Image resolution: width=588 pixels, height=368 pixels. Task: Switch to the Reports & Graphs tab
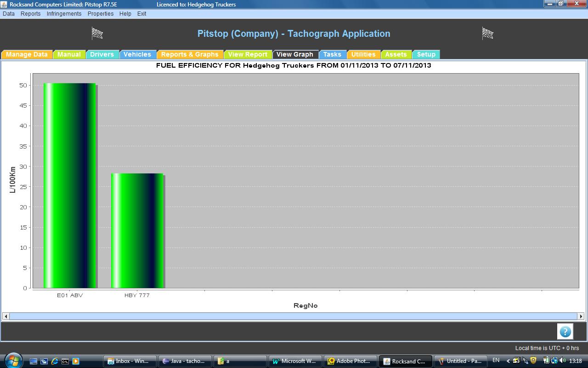tap(190, 54)
